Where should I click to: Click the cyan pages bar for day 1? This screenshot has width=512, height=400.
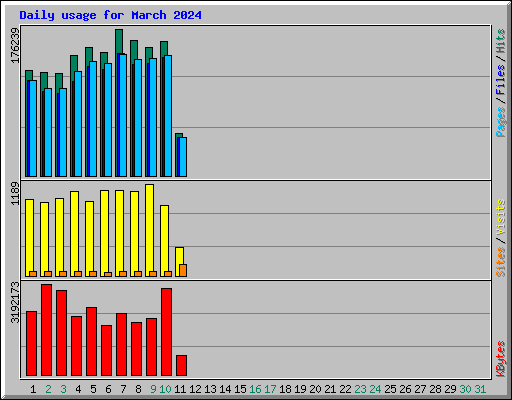click(x=33, y=128)
